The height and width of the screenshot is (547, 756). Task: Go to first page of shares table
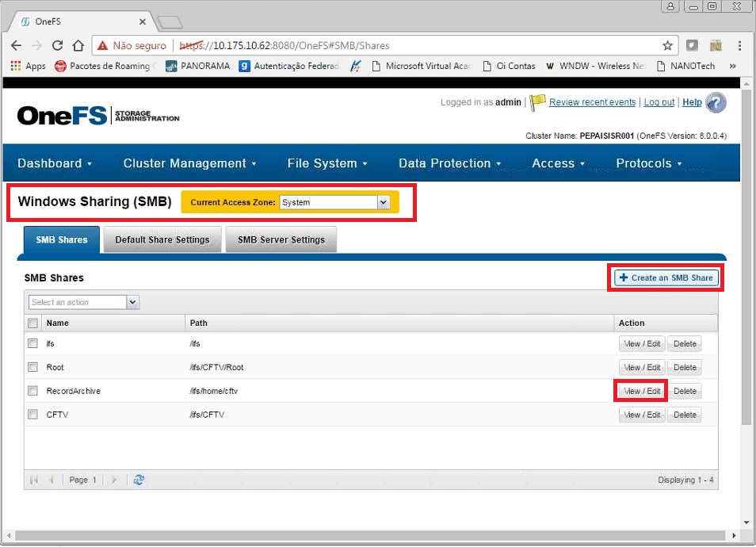pyautogui.click(x=34, y=480)
